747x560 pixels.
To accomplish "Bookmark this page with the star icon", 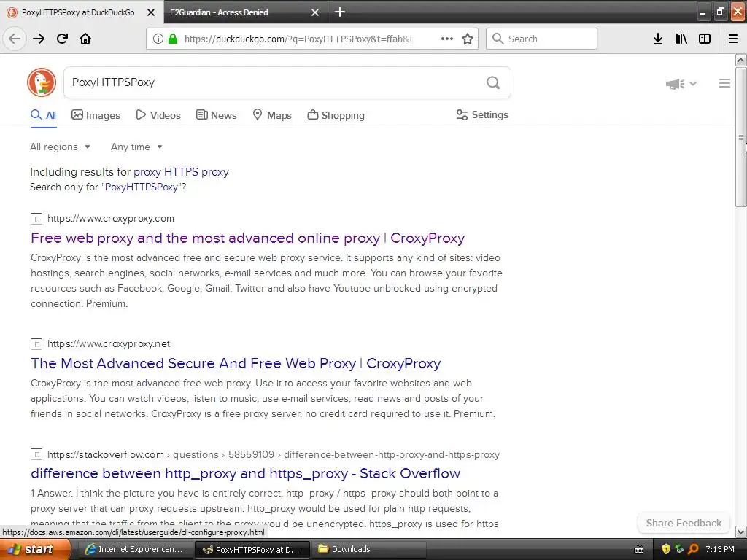I will [x=468, y=39].
